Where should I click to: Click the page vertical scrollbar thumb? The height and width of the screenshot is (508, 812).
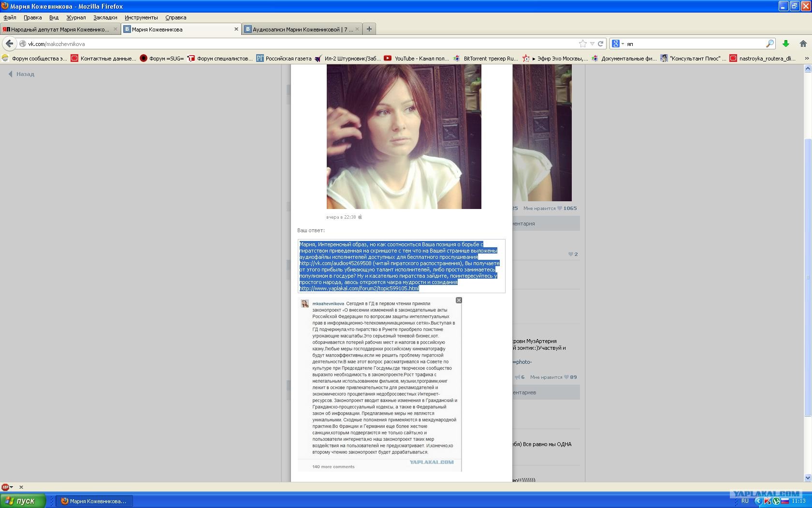[807, 277]
